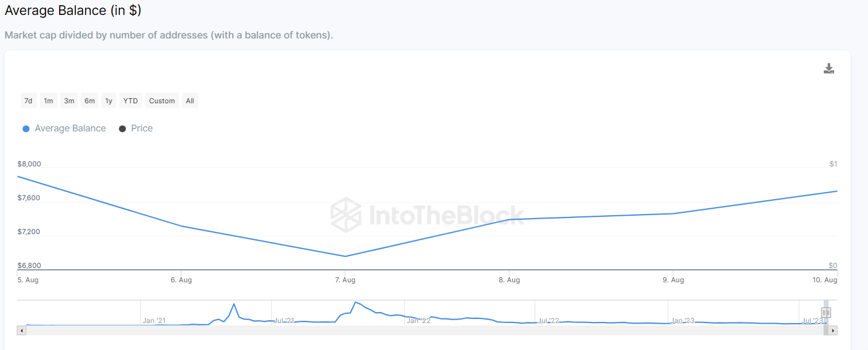Click the navigator range handle grip

tap(826, 313)
